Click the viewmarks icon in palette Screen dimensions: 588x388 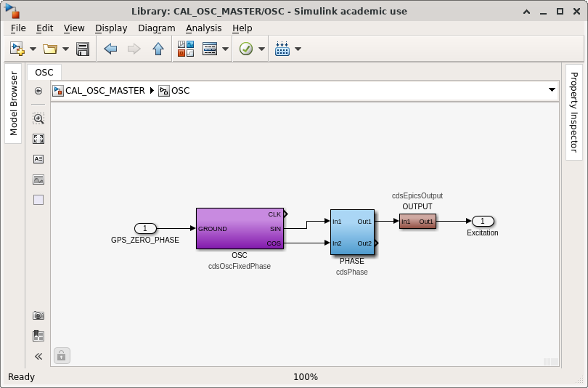click(x=38, y=336)
